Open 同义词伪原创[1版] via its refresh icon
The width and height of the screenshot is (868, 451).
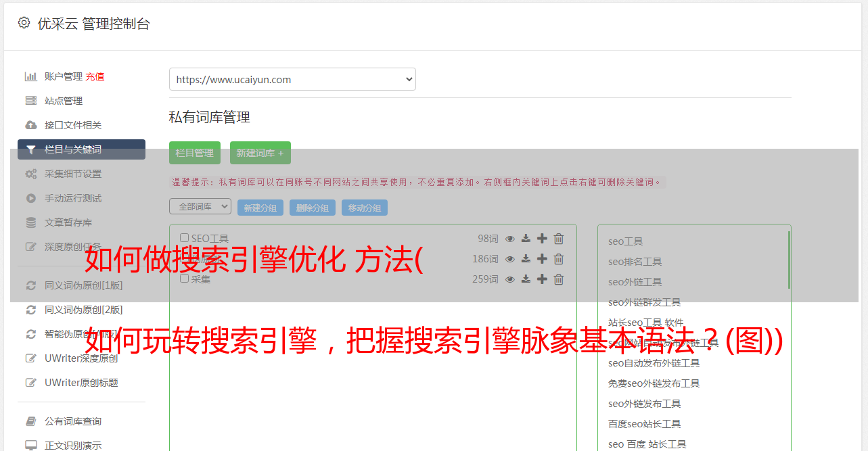31,285
